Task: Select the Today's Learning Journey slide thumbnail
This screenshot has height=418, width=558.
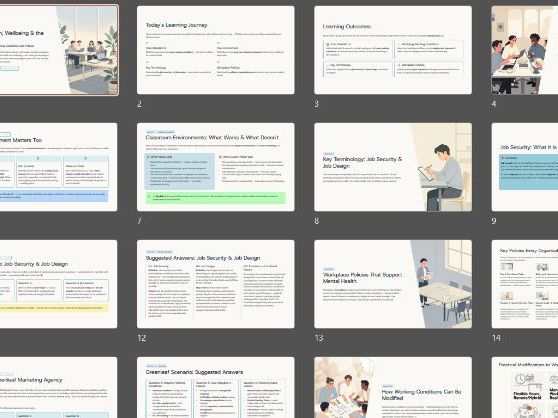Action: click(216, 50)
